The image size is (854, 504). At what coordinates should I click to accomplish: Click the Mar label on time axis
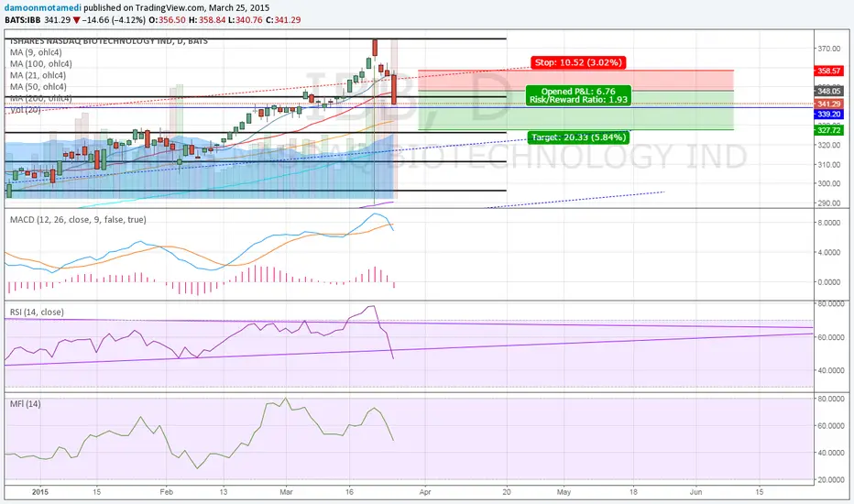[x=286, y=492]
